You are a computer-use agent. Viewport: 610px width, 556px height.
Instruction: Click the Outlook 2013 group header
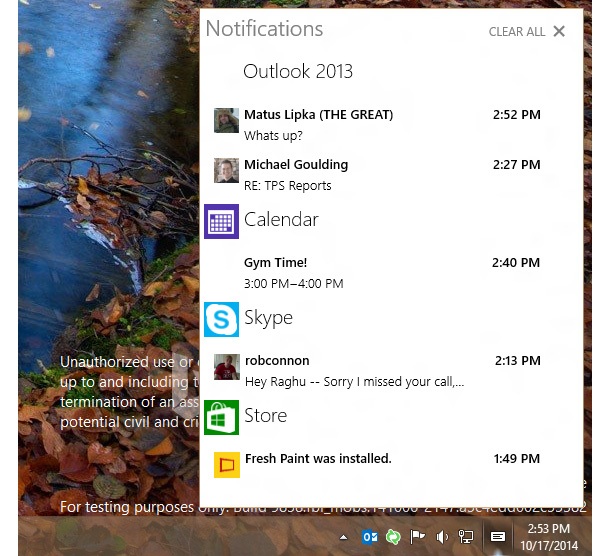[x=298, y=71]
